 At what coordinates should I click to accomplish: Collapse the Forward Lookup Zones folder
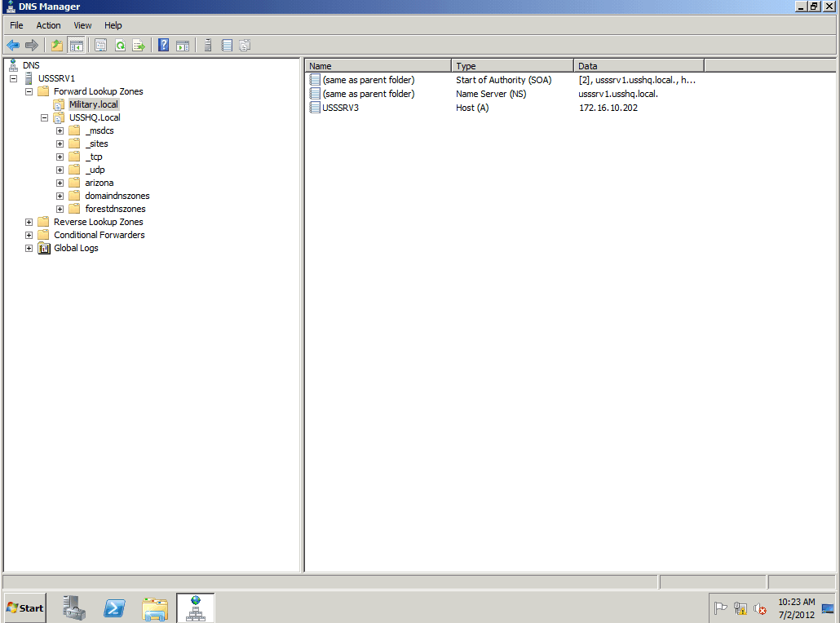(x=29, y=91)
